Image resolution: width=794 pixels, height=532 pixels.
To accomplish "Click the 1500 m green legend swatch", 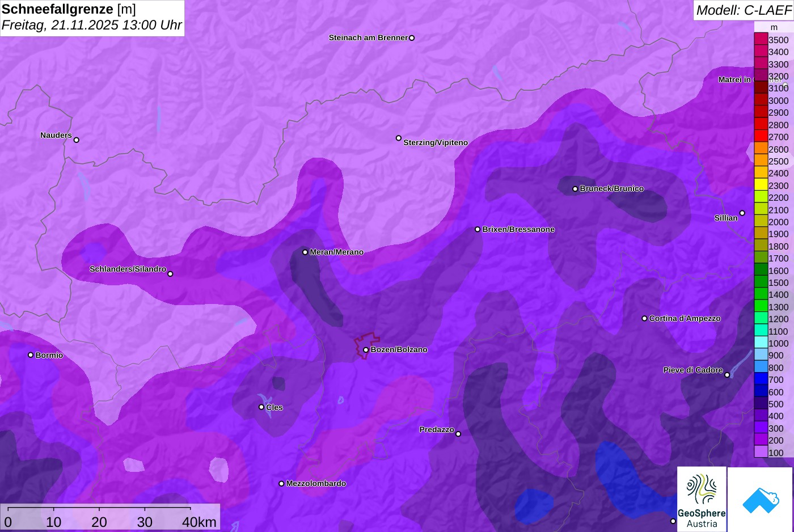I will [761, 282].
